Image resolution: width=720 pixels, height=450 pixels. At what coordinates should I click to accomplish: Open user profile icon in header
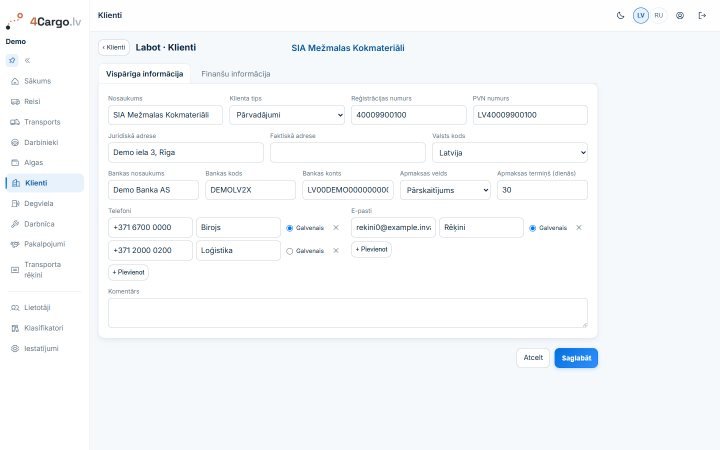[680, 16]
